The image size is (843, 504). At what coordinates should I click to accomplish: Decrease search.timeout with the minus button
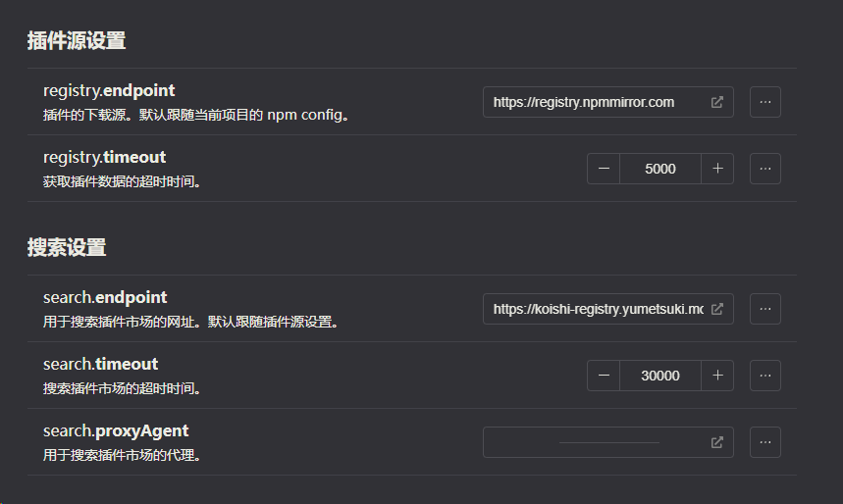[x=604, y=376]
